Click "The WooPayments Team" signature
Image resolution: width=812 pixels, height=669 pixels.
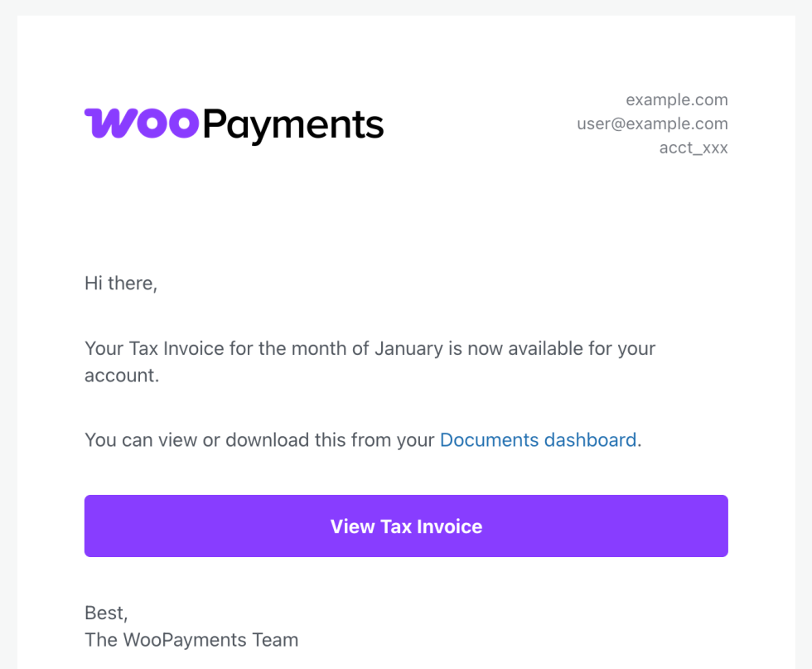[191, 640]
